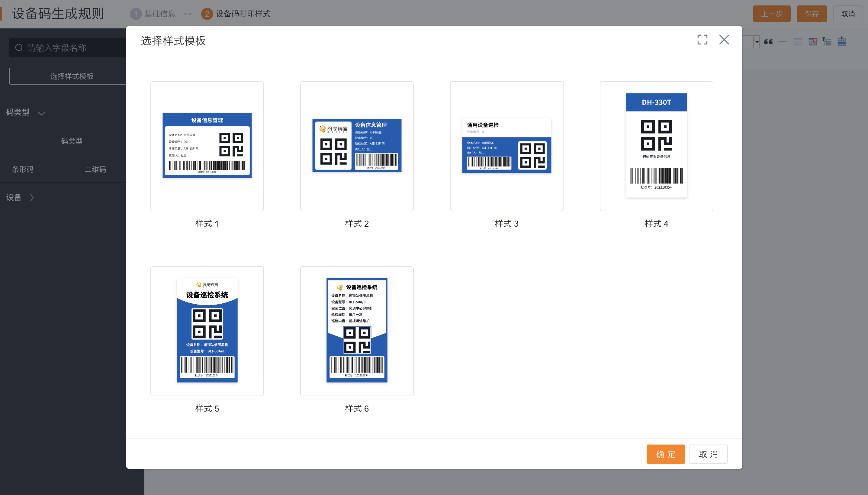Click the search magnifier icon

coord(19,48)
